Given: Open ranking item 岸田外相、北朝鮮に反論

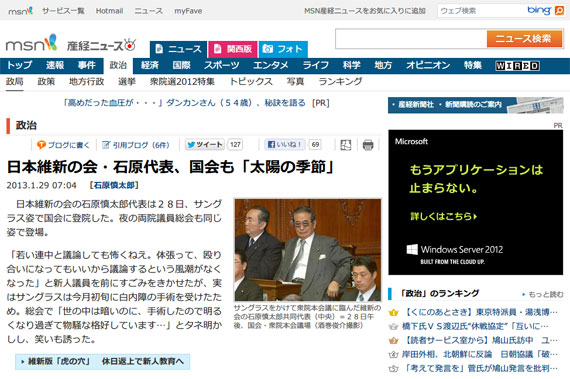Looking at the screenshot, I should (x=479, y=354).
